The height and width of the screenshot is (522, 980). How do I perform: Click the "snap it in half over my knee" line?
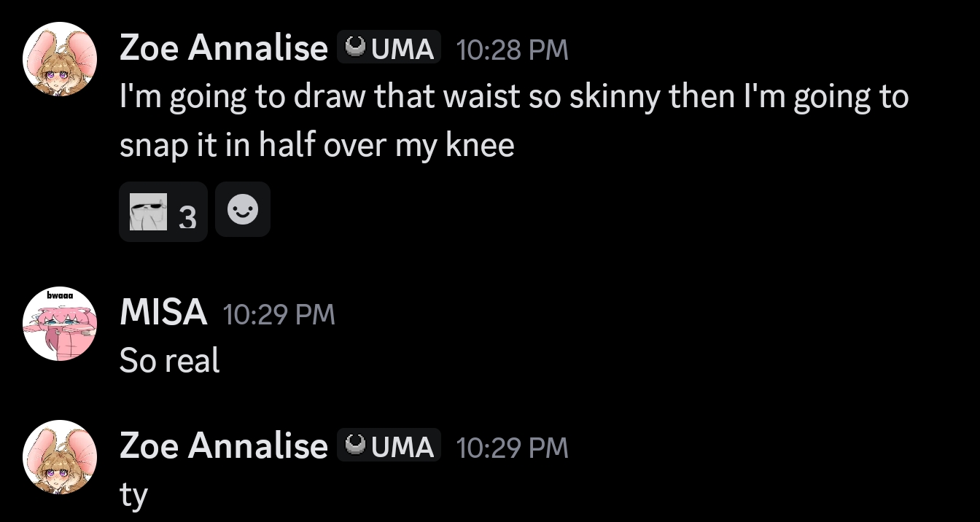[x=317, y=146]
